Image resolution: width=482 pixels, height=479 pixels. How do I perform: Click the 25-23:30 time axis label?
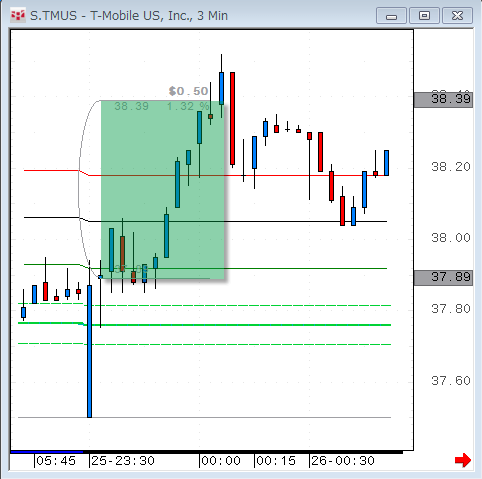click(123, 461)
